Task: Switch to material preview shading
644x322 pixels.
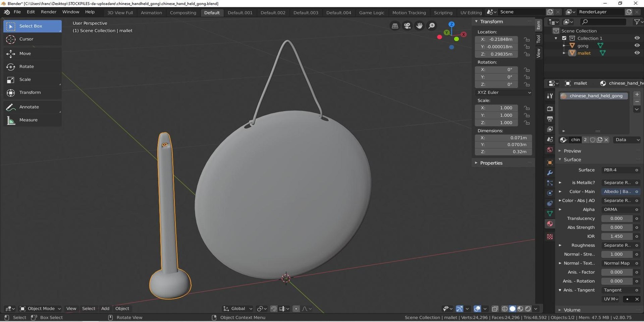Action: coord(520,309)
